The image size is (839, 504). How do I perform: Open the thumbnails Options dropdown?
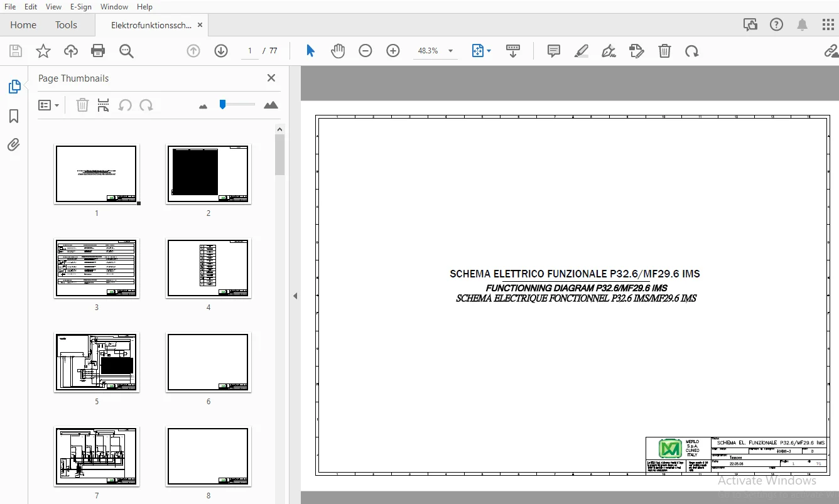pos(48,105)
